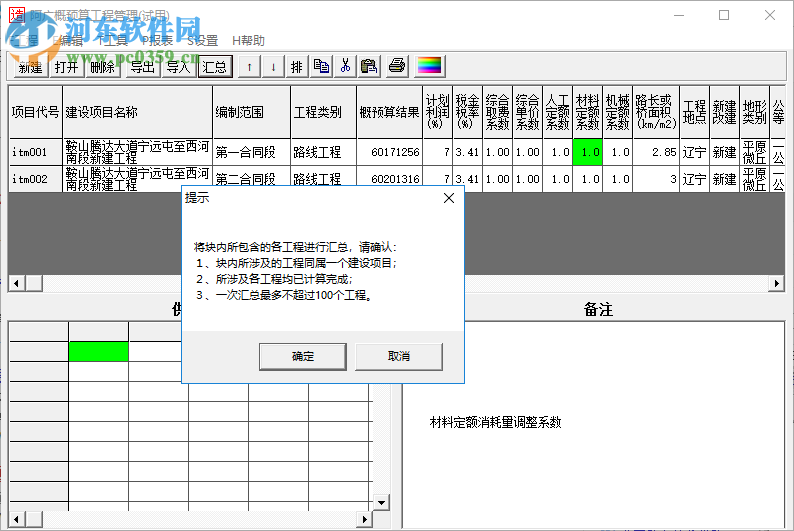
Task: Click the 汇总 toolbar button
Action: (x=215, y=66)
